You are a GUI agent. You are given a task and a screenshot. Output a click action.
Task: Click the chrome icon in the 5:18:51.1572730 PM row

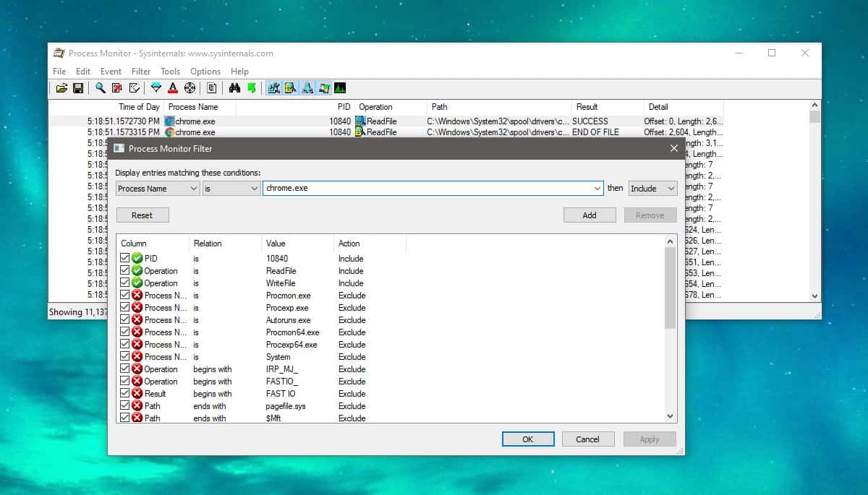pyautogui.click(x=170, y=121)
